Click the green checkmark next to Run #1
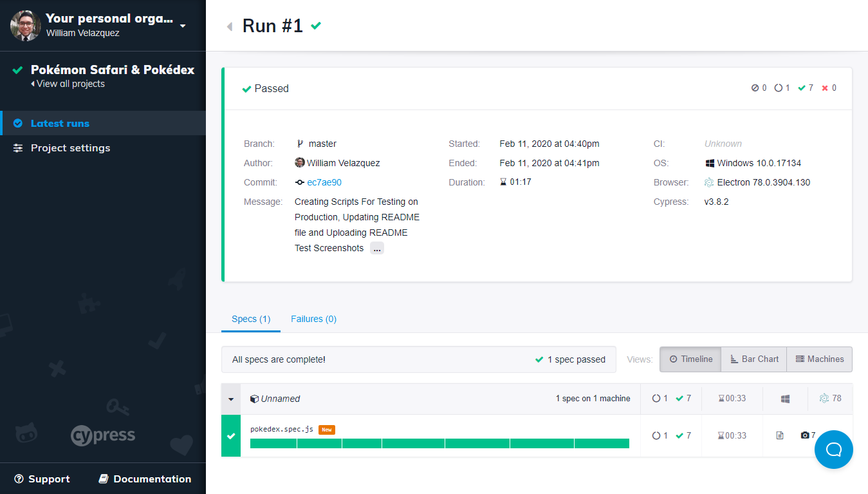 (x=316, y=26)
